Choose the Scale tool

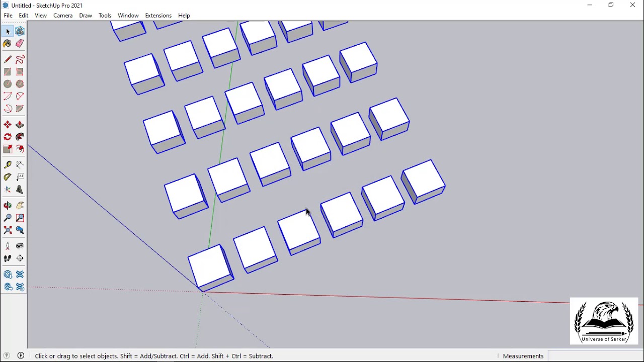(8, 149)
